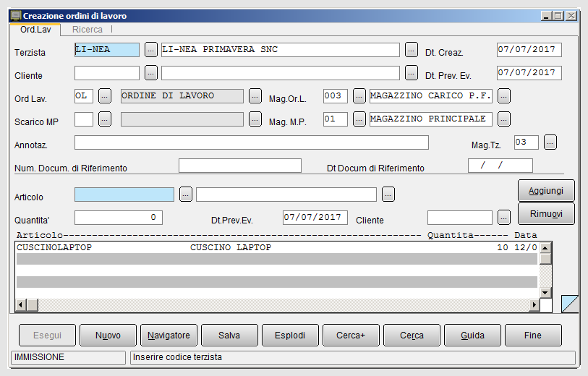Save the work order with Salva

[x=229, y=335]
